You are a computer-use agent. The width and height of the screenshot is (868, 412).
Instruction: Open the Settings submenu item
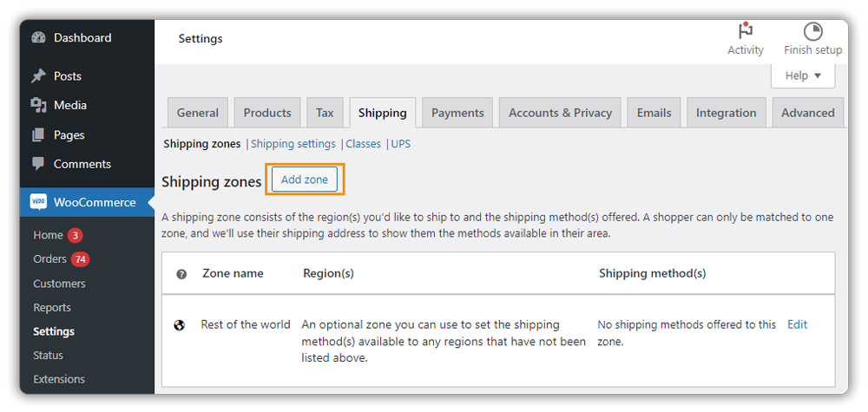pos(54,331)
